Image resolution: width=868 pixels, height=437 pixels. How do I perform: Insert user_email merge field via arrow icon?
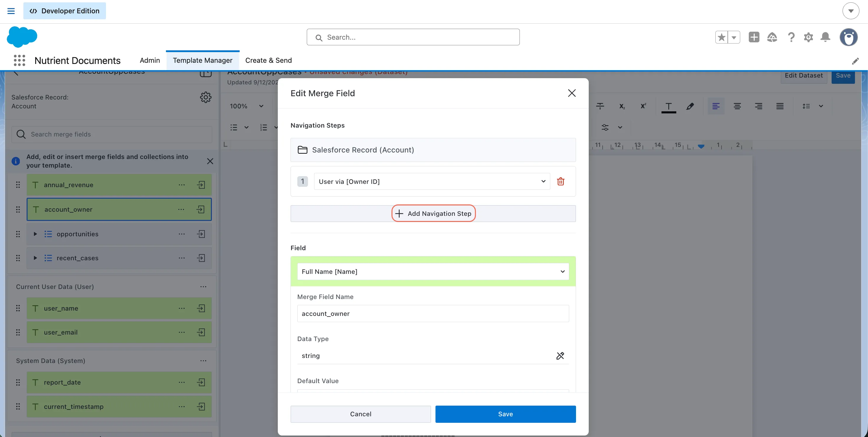(201, 332)
